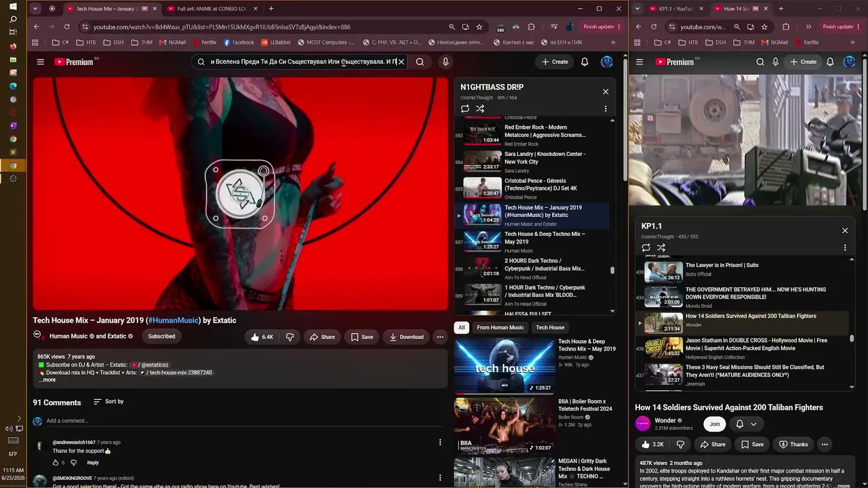Select the Tech House filter chip

point(550,327)
